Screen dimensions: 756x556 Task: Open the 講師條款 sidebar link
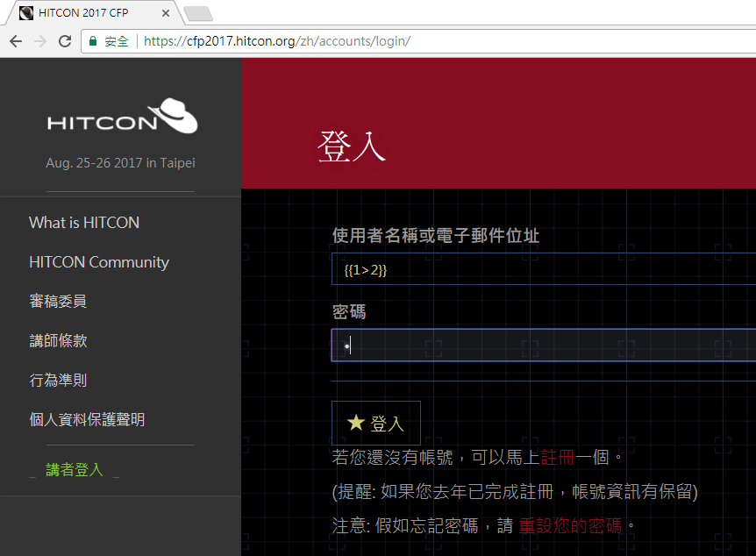coord(58,341)
